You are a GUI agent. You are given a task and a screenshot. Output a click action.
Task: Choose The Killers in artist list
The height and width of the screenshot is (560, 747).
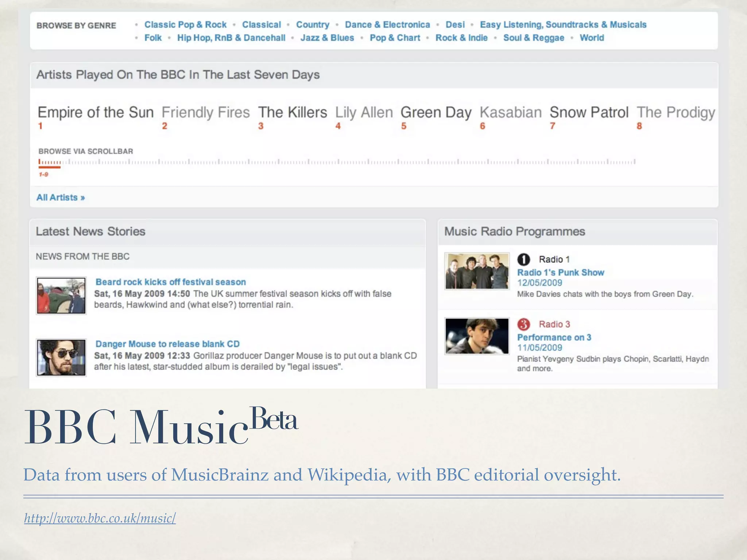coord(293,112)
